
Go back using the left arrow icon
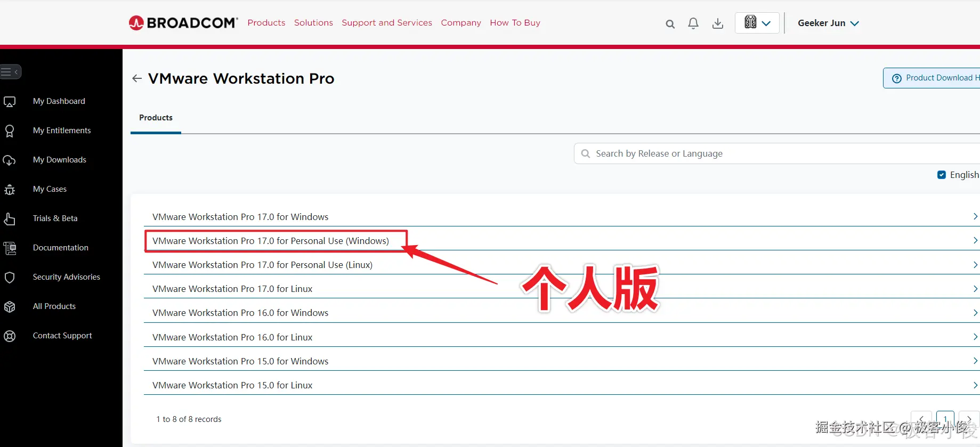[137, 78]
